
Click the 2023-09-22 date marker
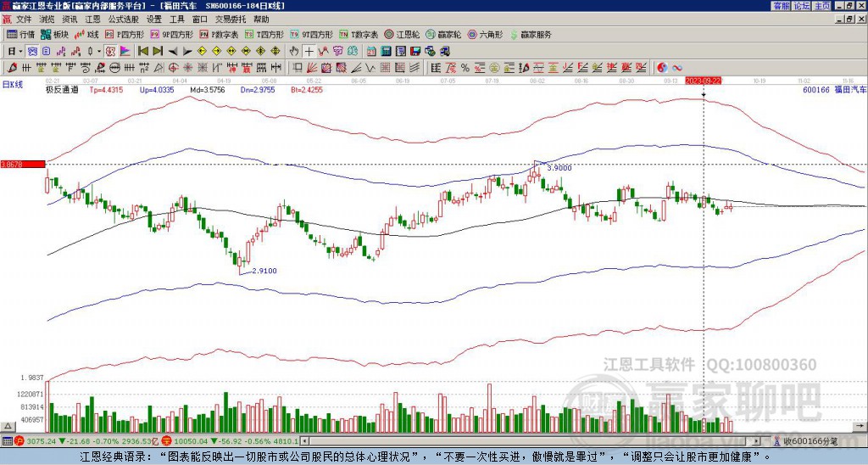tap(703, 81)
